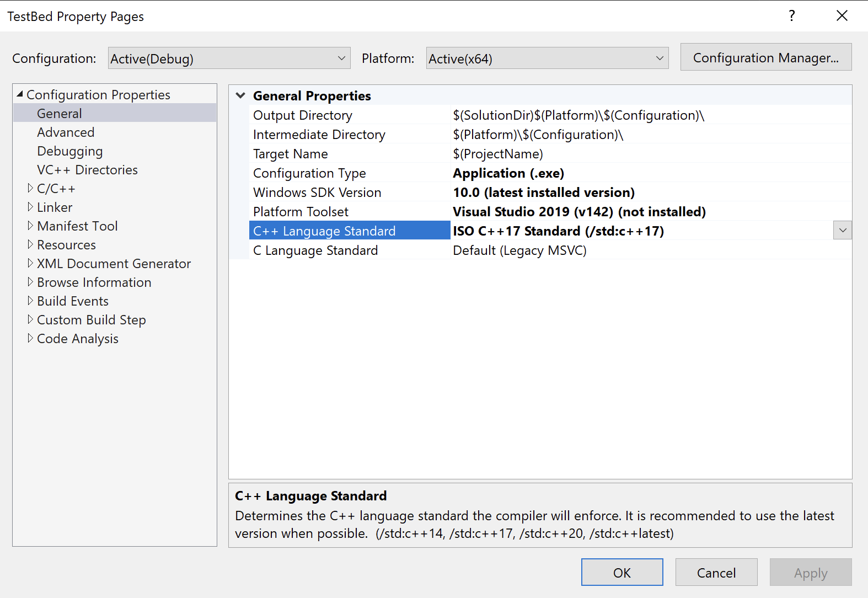The image size is (868, 598).
Task: Open Configuration Manager
Action: point(766,57)
